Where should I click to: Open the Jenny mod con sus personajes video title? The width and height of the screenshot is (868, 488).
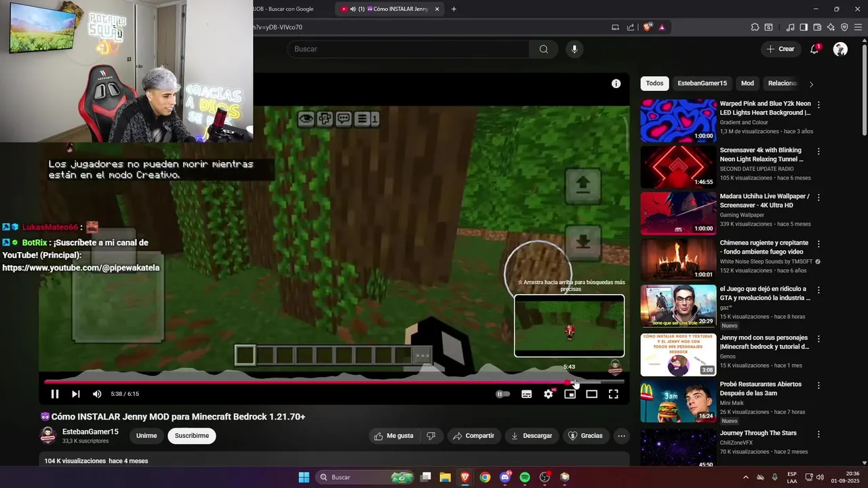[x=764, y=342]
